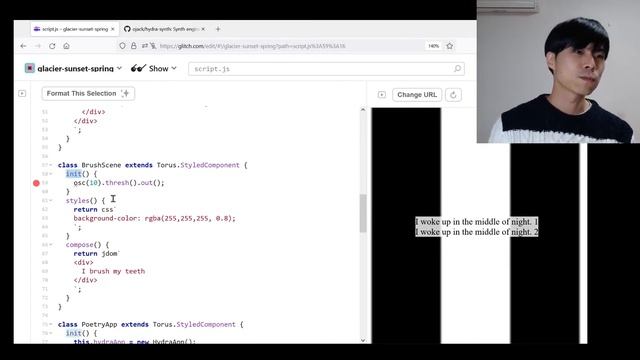Collapse the compose() fold arrow
Image resolution: width=640 pixels, height=360 pixels.
pyautogui.click(x=51, y=245)
